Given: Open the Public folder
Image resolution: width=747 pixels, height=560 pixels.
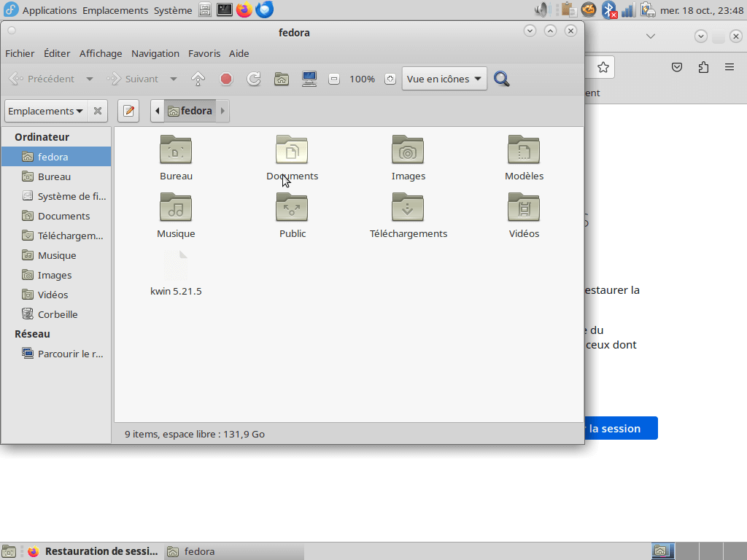Looking at the screenshot, I should (292, 208).
